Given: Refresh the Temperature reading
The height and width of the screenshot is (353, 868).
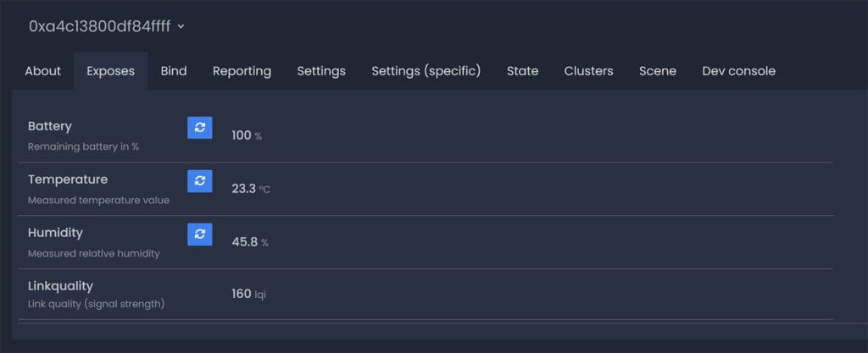Looking at the screenshot, I should click(199, 181).
